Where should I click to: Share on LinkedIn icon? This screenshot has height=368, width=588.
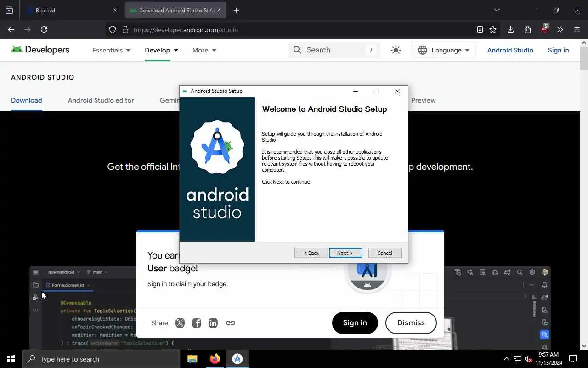[x=213, y=323]
